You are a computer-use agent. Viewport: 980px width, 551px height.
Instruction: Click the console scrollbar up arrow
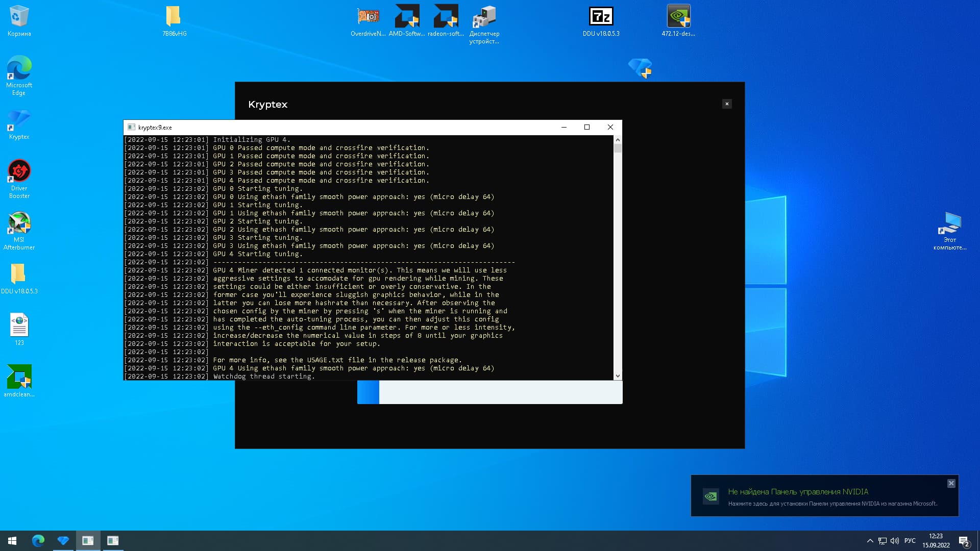[618, 140]
